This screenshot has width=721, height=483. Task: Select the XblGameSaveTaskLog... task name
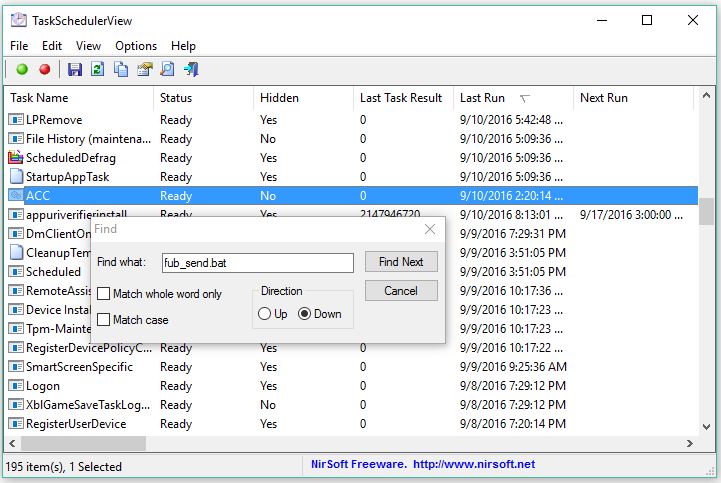(88, 405)
